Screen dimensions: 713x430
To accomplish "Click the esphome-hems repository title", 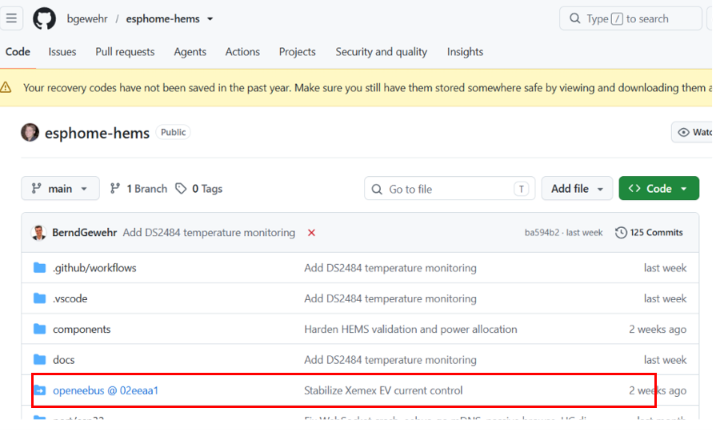I will tap(97, 133).
